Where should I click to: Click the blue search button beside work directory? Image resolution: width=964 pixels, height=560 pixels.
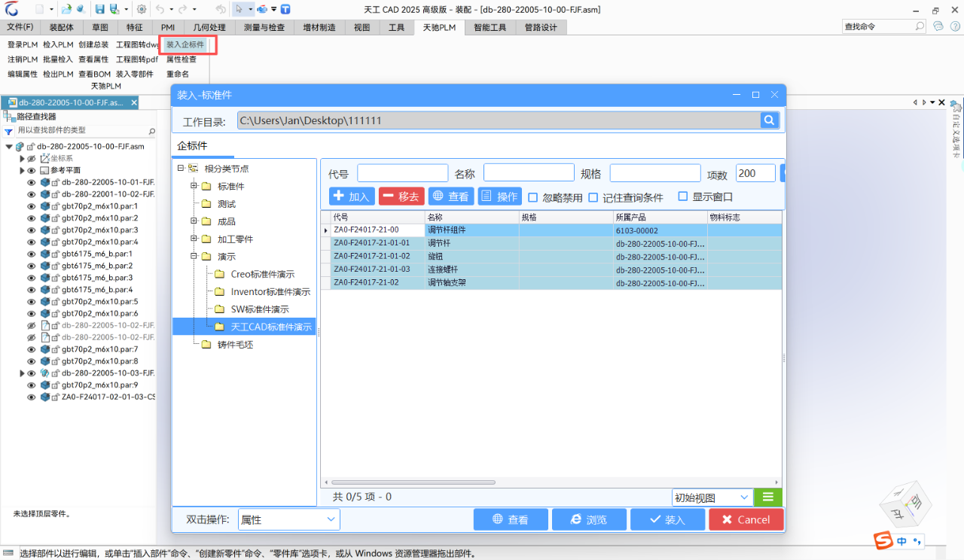point(769,120)
